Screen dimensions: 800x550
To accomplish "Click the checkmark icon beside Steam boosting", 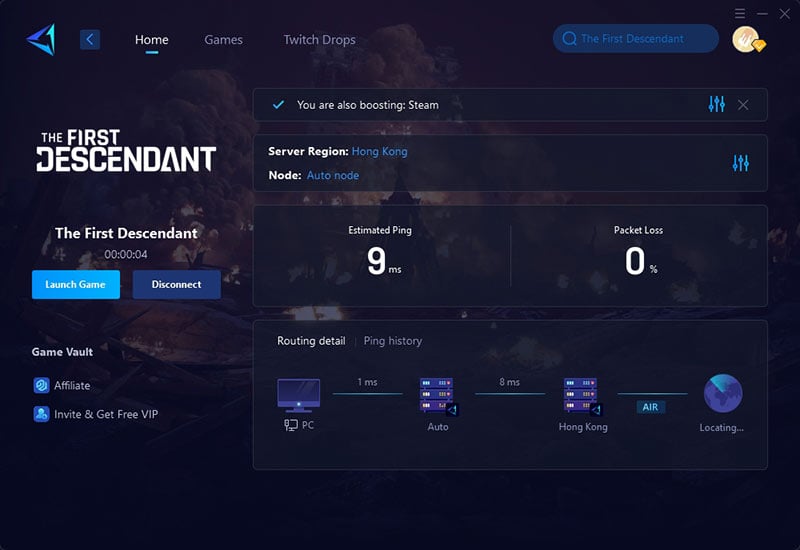I will click(x=278, y=105).
